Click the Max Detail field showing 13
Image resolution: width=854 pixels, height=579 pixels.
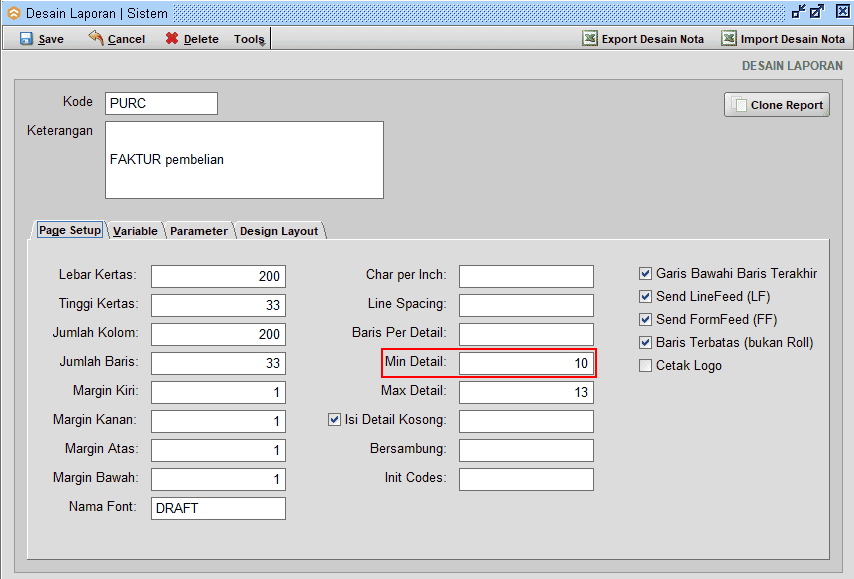[x=526, y=392]
